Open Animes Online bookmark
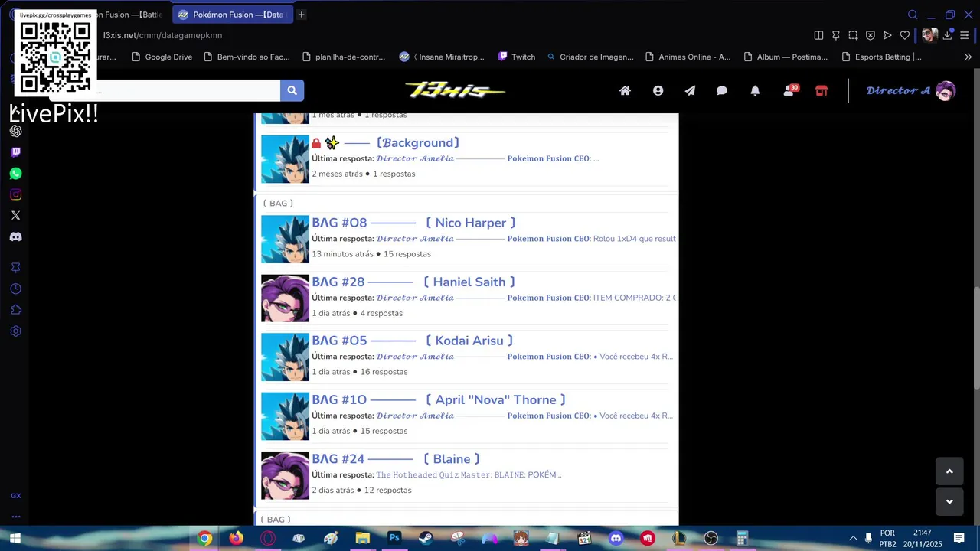Viewport: 980px width, 551px height. pyautogui.click(x=688, y=57)
